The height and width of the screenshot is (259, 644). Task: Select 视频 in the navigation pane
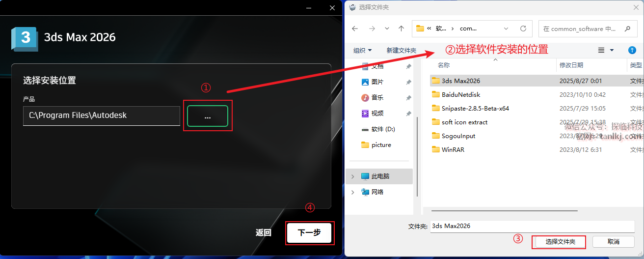(377, 114)
